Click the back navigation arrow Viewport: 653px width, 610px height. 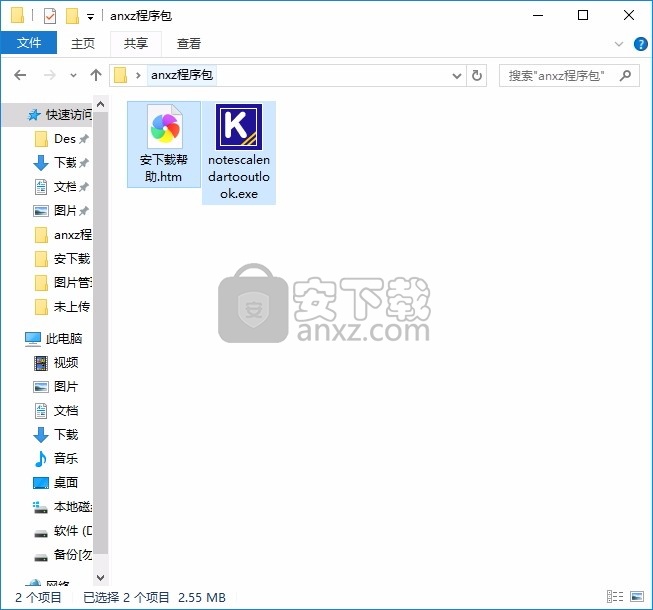pyautogui.click(x=20, y=75)
